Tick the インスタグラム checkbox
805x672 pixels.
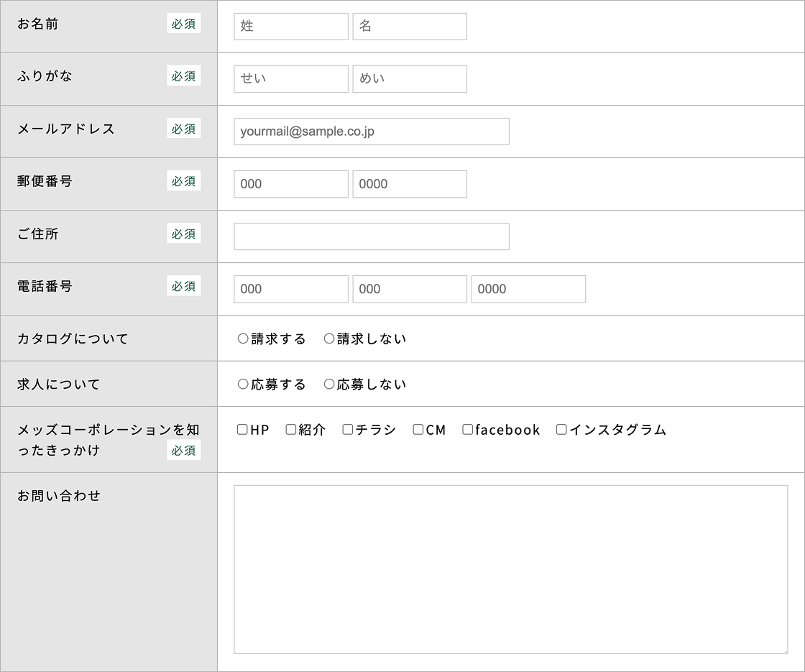coord(561,430)
